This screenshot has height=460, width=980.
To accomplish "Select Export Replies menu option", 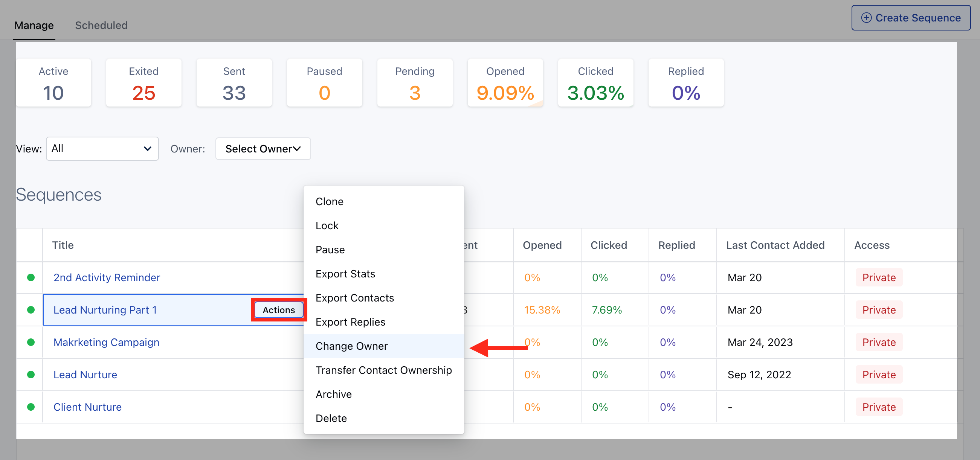I will 383,322.
